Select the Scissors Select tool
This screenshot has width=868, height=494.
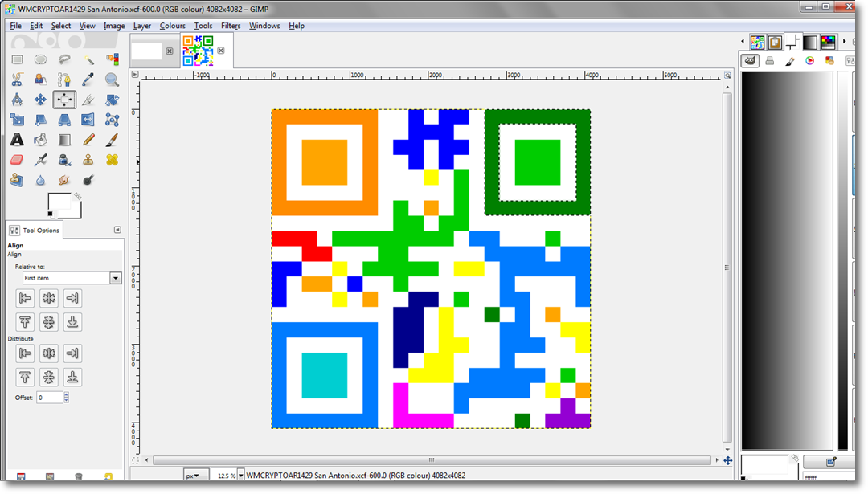pyautogui.click(x=17, y=80)
